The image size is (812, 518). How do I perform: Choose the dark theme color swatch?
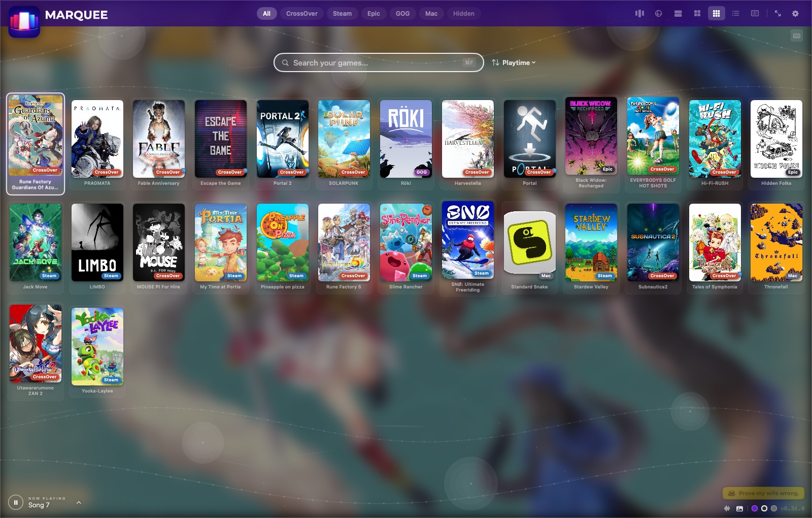tap(764, 508)
